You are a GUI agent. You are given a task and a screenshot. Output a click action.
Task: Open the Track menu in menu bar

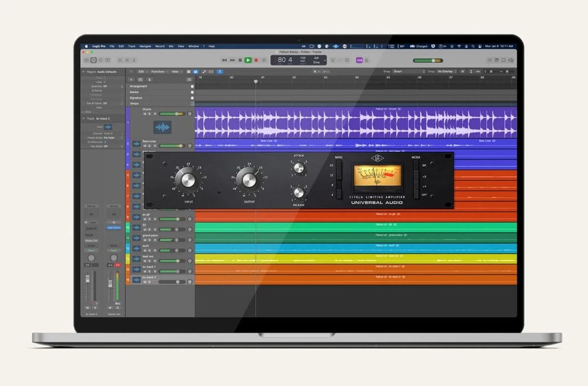tap(131, 46)
